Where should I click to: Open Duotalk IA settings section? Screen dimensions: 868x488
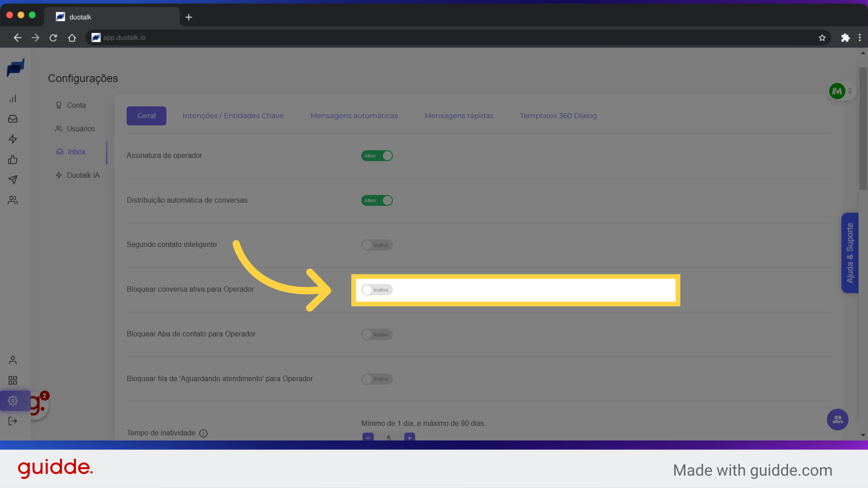tap(77, 175)
